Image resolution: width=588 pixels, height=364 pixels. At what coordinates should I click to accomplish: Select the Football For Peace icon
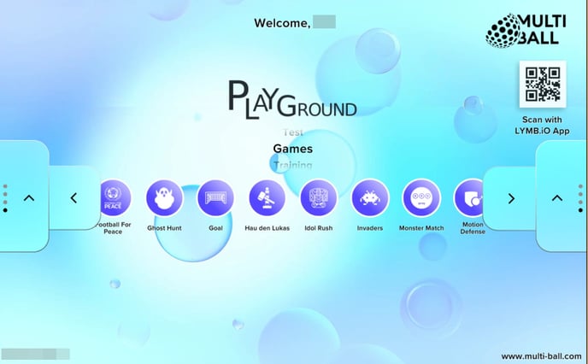point(115,198)
